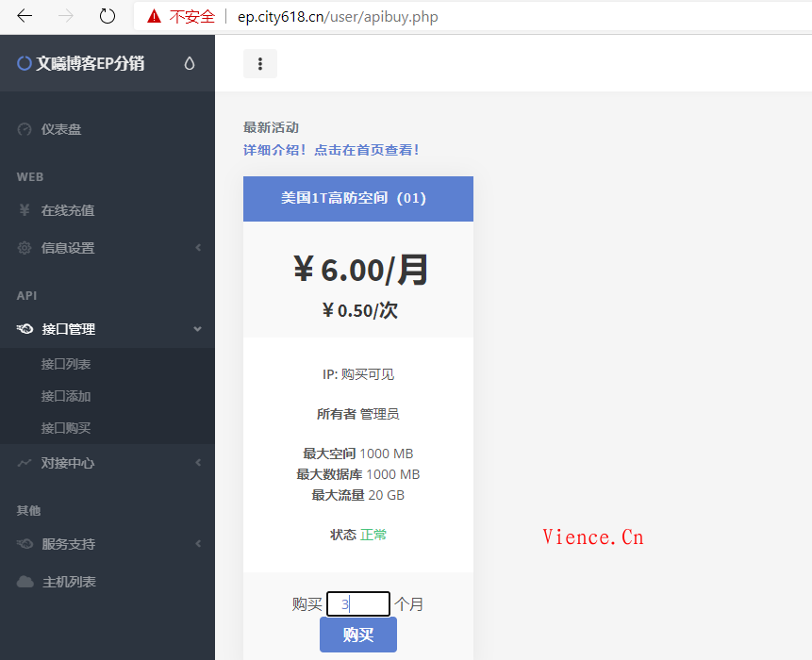Viewport: 812px width, 660px height.
Task: Expand the 对接中心 section
Action: tap(198, 462)
